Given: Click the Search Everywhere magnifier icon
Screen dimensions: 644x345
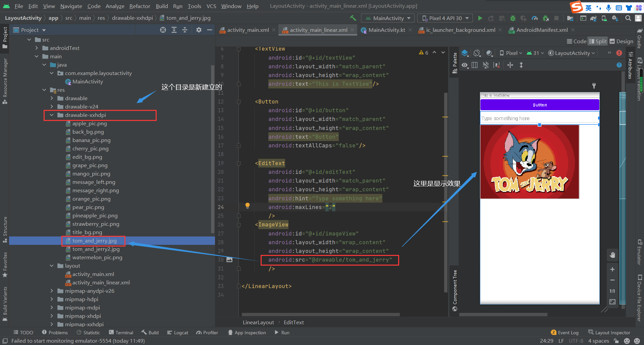Looking at the screenshot, I should 628,18.
